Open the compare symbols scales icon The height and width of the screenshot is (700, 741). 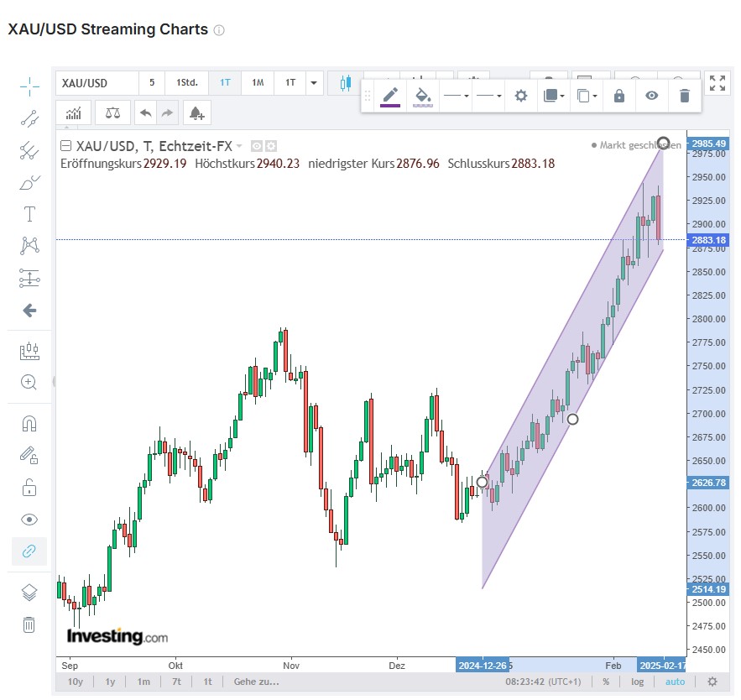(112, 113)
